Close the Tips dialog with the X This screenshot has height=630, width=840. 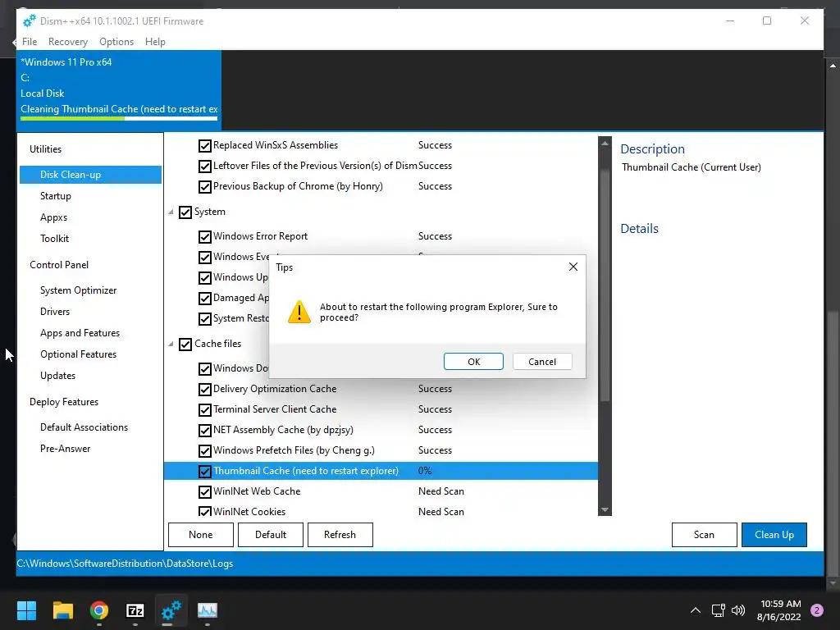[x=573, y=267]
